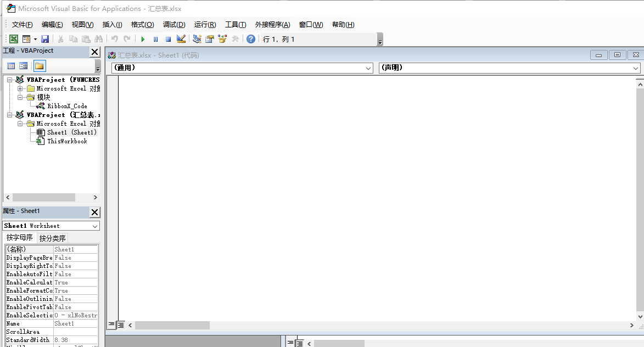
Task: Open 文件(F) menu
Action: click(x=22, y=25)
